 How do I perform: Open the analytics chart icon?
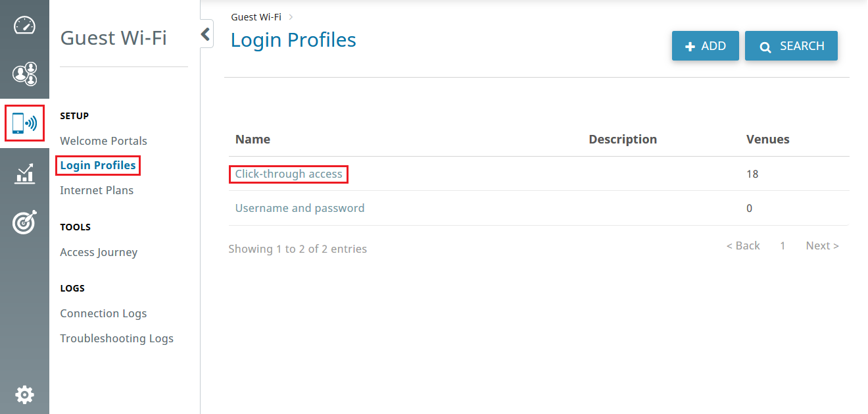(24, 174)
